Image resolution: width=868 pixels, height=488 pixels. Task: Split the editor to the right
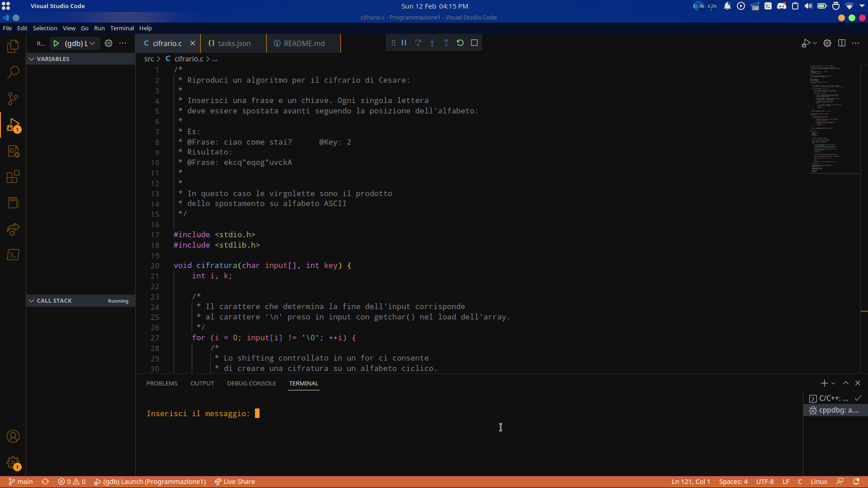pos(842,43)
